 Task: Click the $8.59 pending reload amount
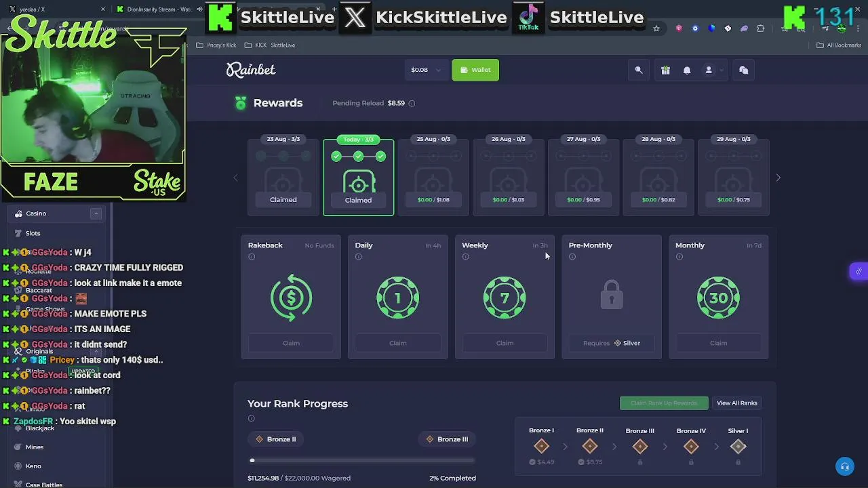tap(396, 103)
